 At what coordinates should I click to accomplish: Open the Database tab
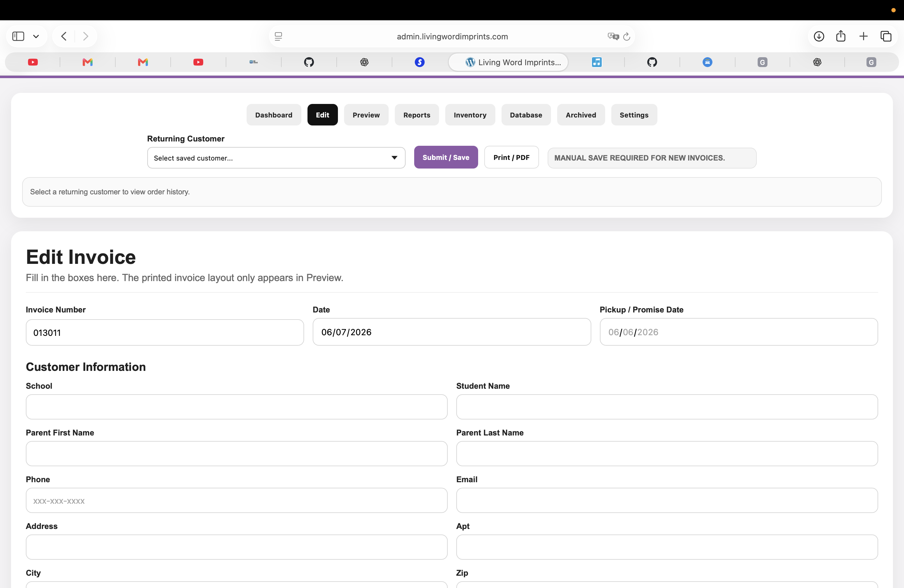(x=526, y=115)
